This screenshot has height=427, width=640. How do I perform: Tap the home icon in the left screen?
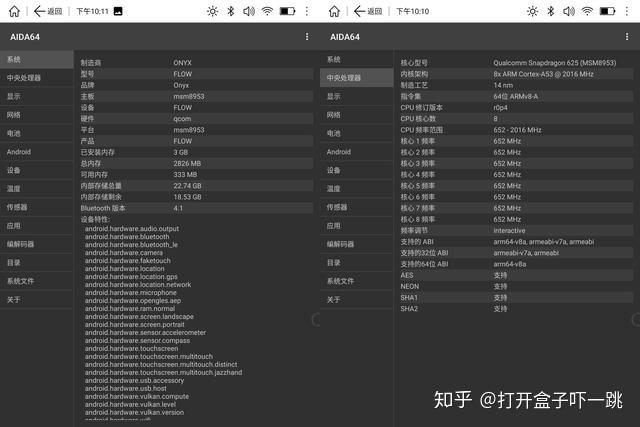click(14, 11)
